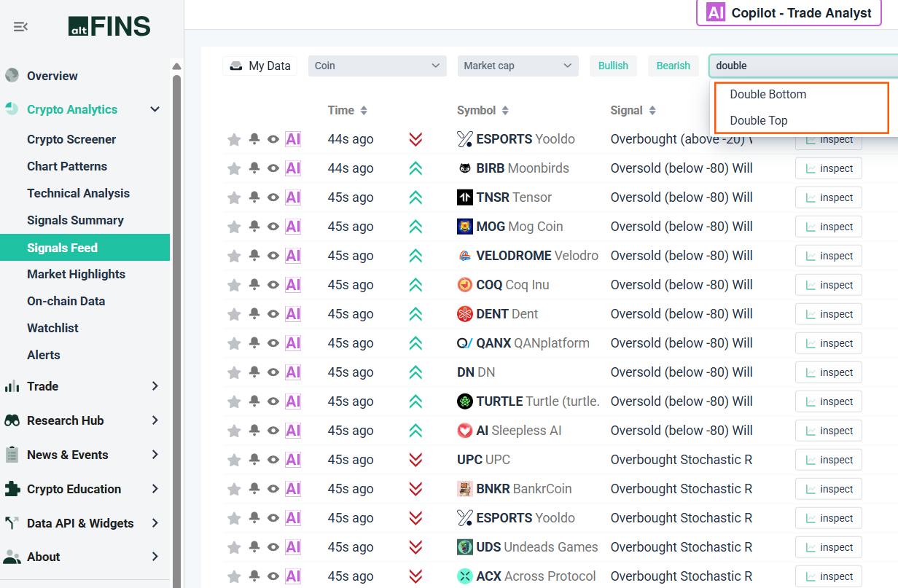
Task: Open Technical Analysis in sidebar
Action: (x=78, y=193)
